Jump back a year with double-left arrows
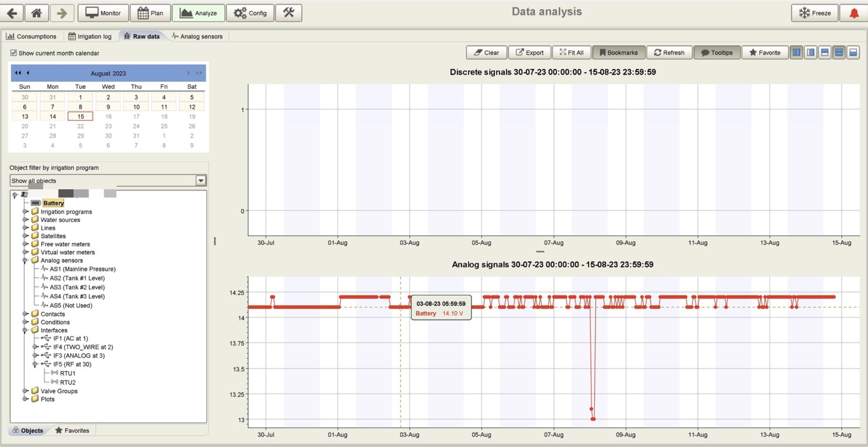Viewport: 868px width, 447px height. coord(18,73)
